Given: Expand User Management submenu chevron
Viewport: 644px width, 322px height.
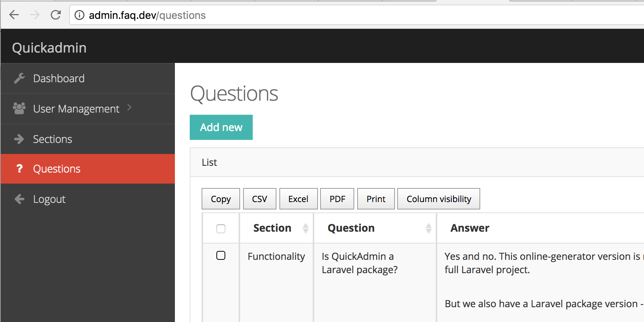Looking at the screenshot, I should point(129,107).
